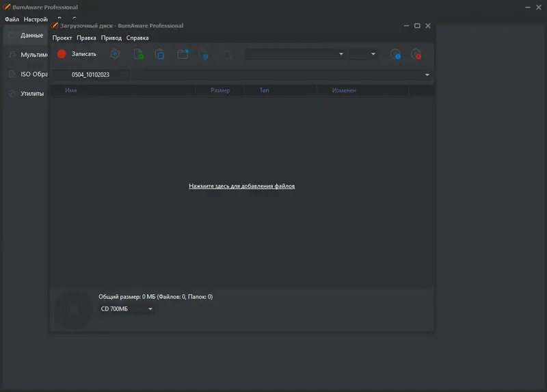The image size is (547, 392).
Task: Click the blue trash delete icon
Action: [205, 55]
